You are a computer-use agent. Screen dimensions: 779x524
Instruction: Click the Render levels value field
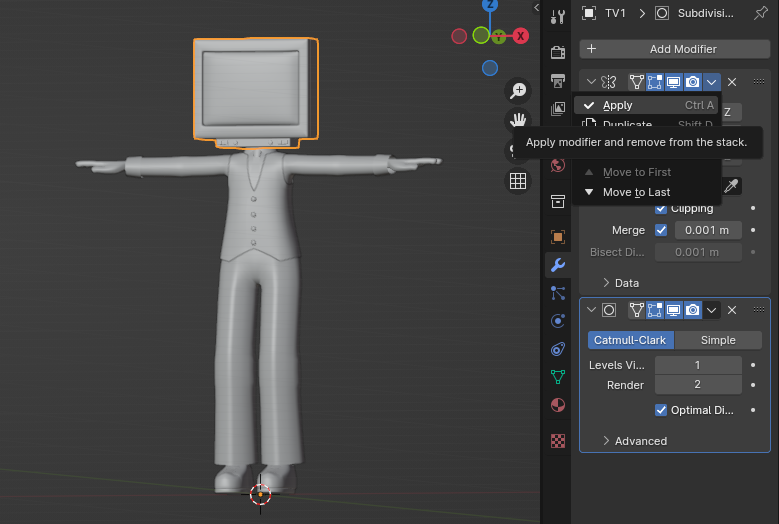pos(698,385)
